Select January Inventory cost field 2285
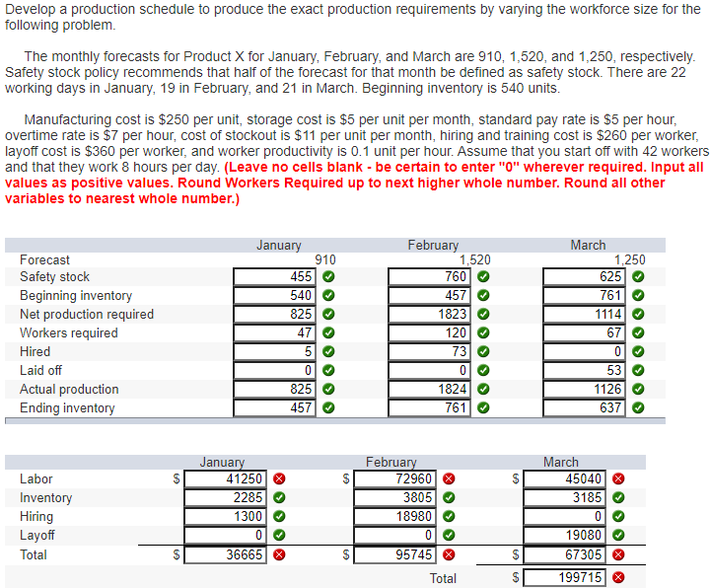 [x=226, y=498]
